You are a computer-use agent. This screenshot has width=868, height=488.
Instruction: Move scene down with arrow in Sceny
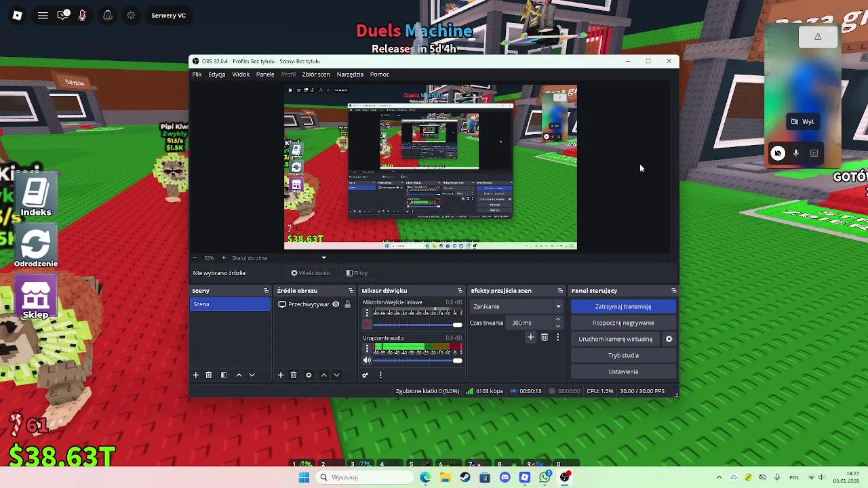click(x=252, y=375)
